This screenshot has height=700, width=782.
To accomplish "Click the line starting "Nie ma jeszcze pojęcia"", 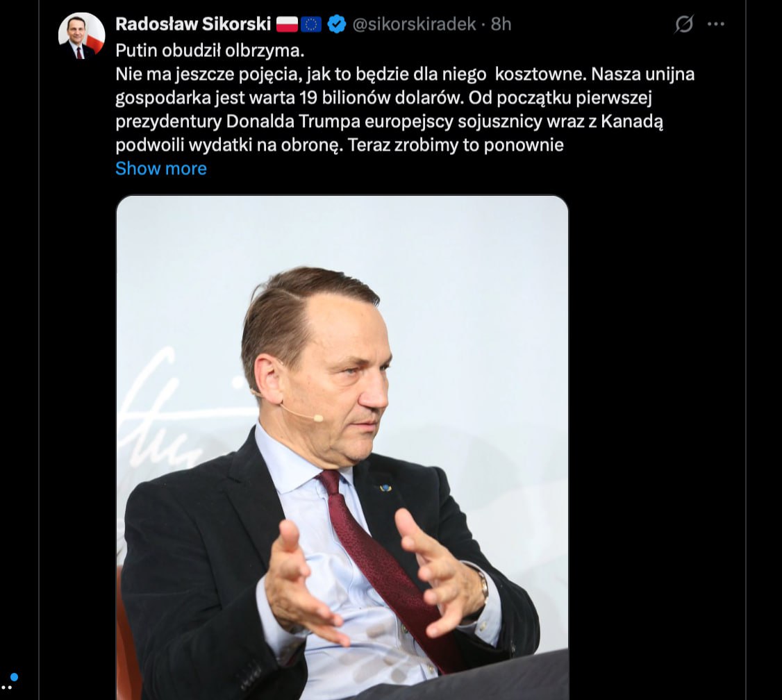I will tap(404, 74).
